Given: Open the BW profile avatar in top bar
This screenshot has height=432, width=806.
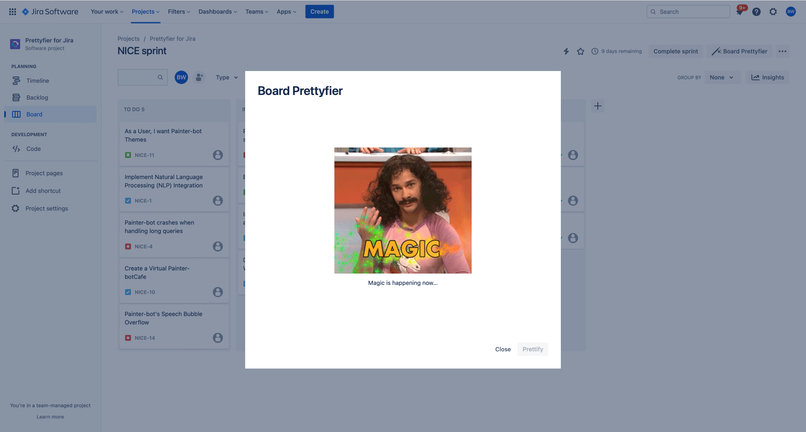Looking at the screenshot, I should click(x=791, y=11).
